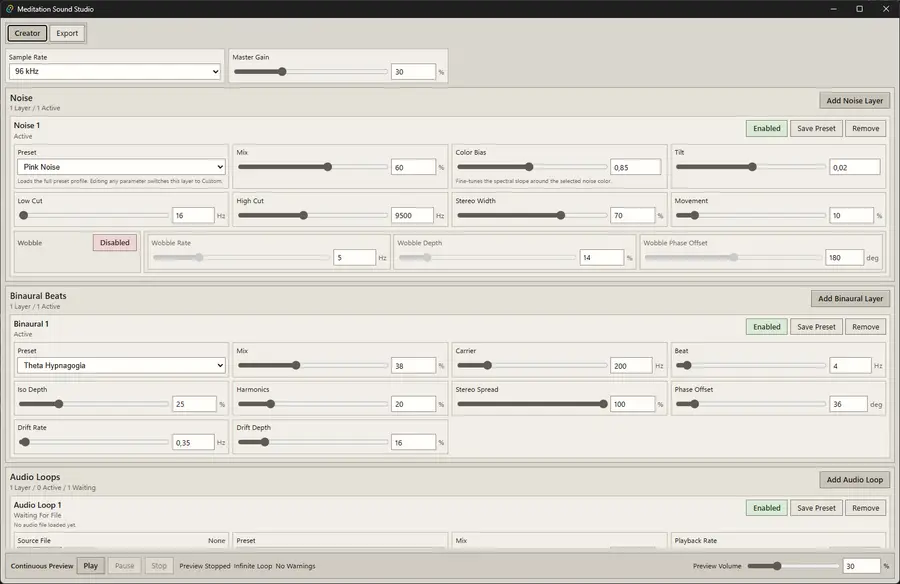Click Add Noise Layer button
The width and height of the screenshot is (900, 584).
pyautogui.click(x=855, y=100)
